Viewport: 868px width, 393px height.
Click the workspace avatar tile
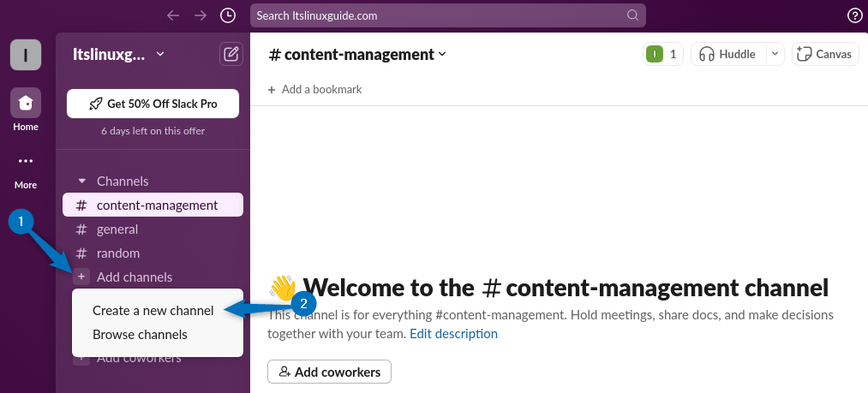pos(26,55)
